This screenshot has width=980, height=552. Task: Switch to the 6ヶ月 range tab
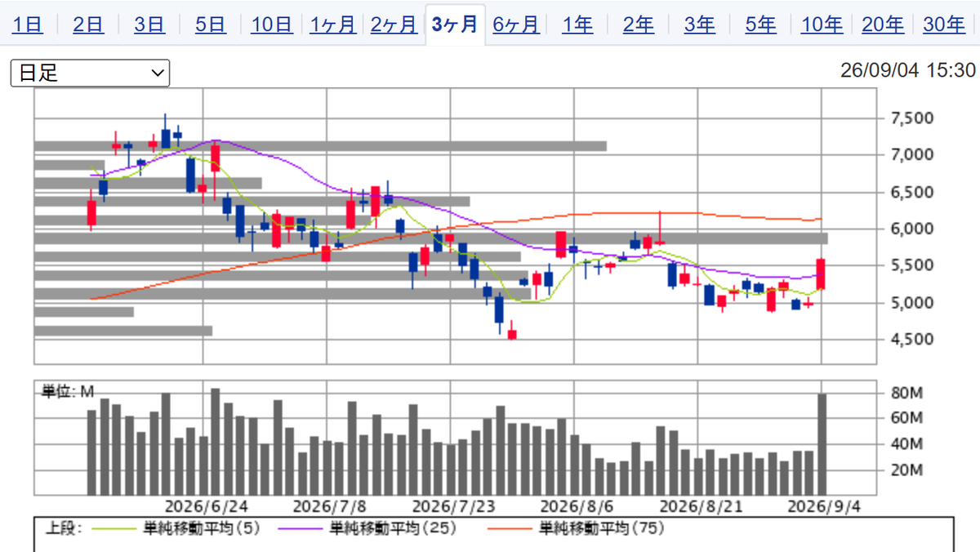point(516,24)
